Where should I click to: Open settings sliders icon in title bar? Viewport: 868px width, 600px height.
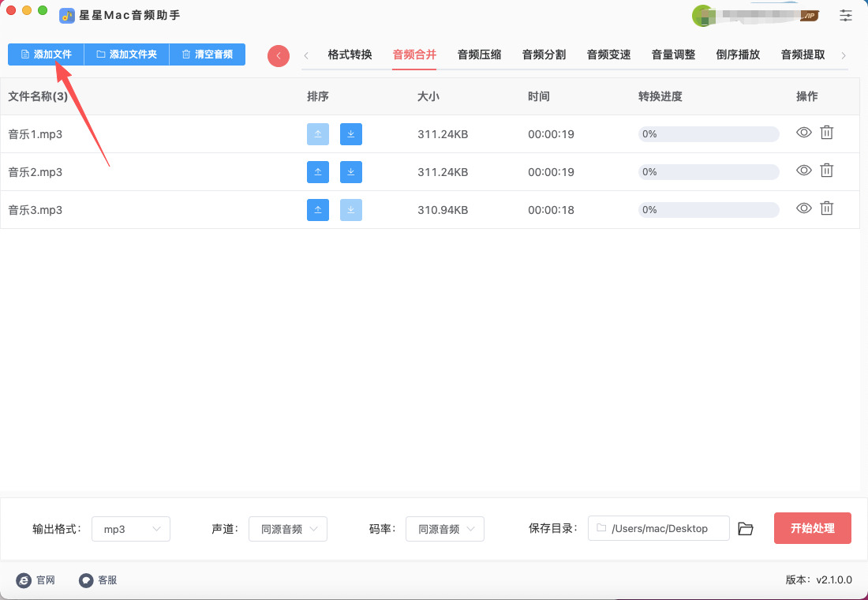pos(846,15)
